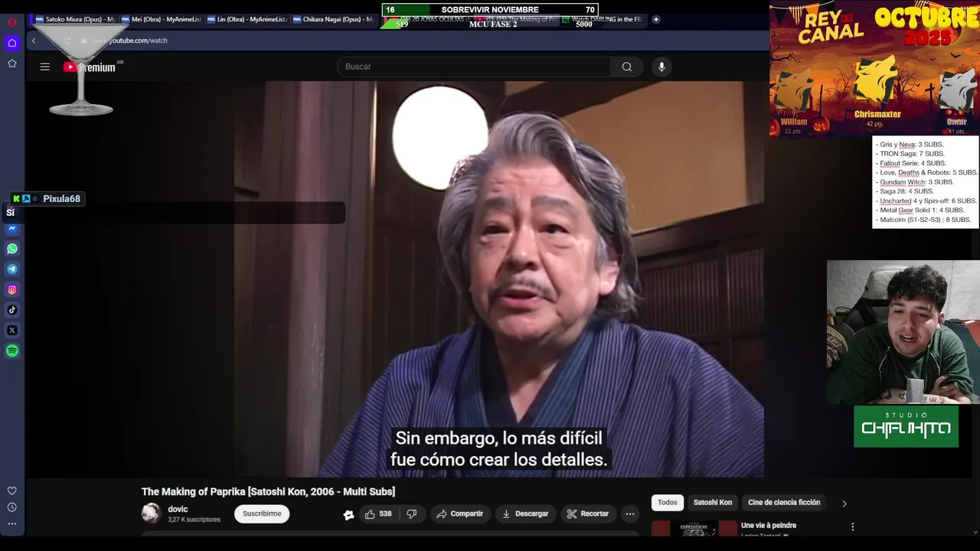Click the youtube.com/watch address bar
The image size is (980, 551).
130,41
